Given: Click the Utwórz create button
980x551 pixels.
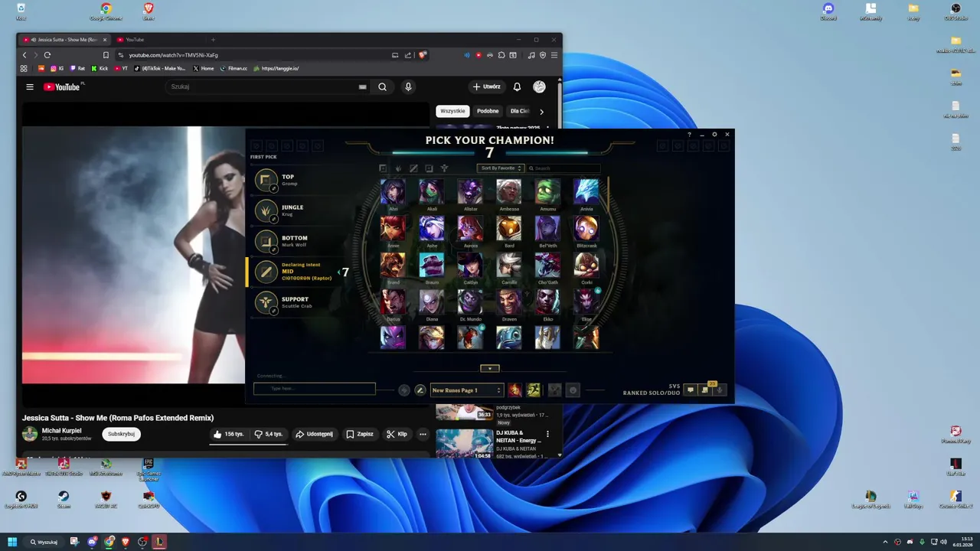Looking at the screenshot, I should click(x=486, y=86).
